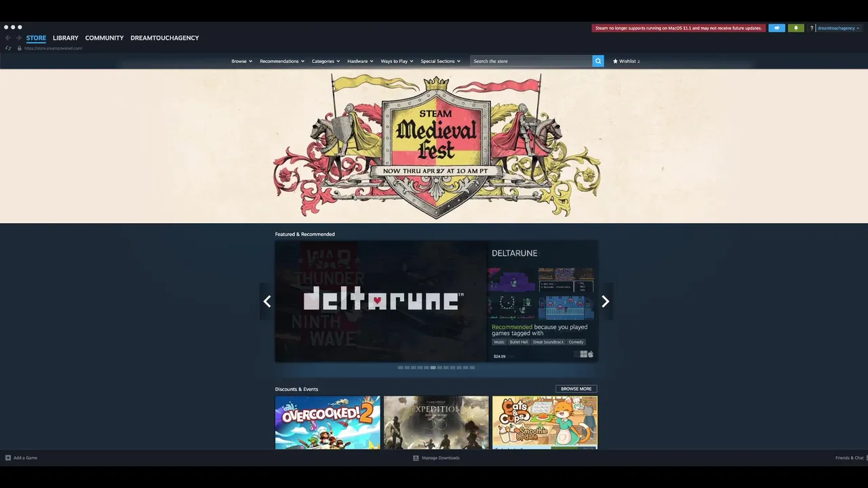The image size is (868, 488).
Task: Open the Wishlist link
Action: tap(628, 61)
